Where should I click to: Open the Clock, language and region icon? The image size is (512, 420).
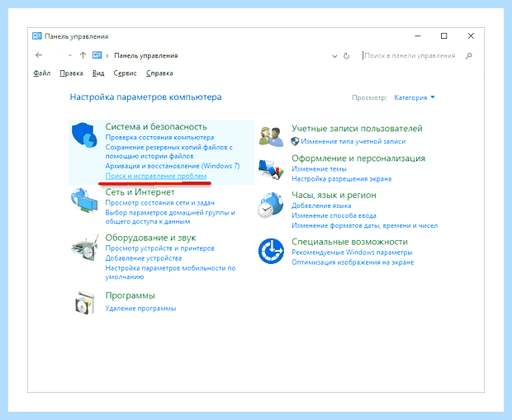pos(270,205)
